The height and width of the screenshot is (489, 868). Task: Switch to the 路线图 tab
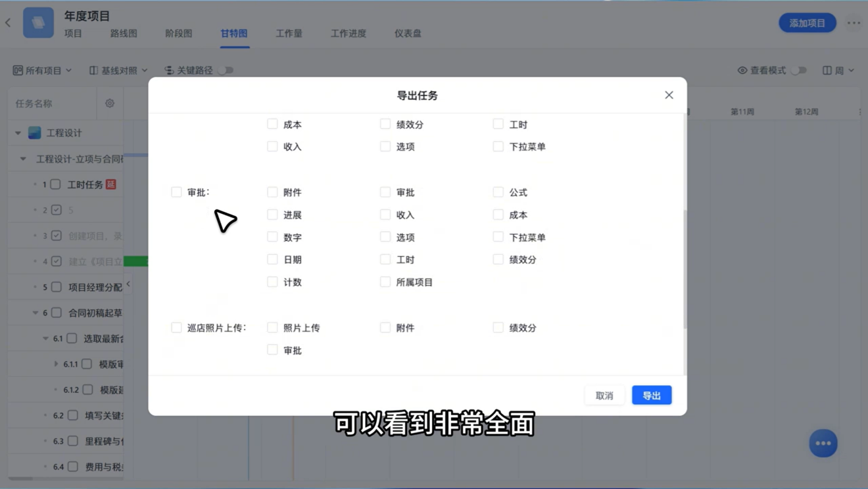click(124, 34)
